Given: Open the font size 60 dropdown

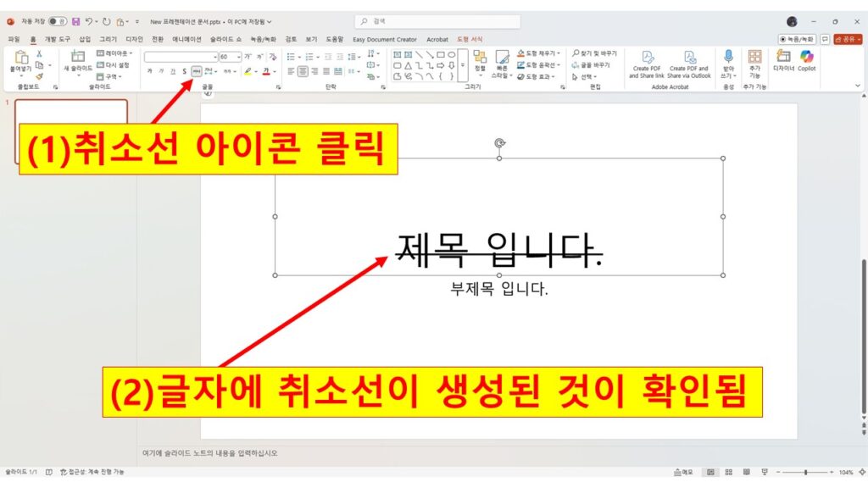Looking at the screenshot, I should click(239, 57).
